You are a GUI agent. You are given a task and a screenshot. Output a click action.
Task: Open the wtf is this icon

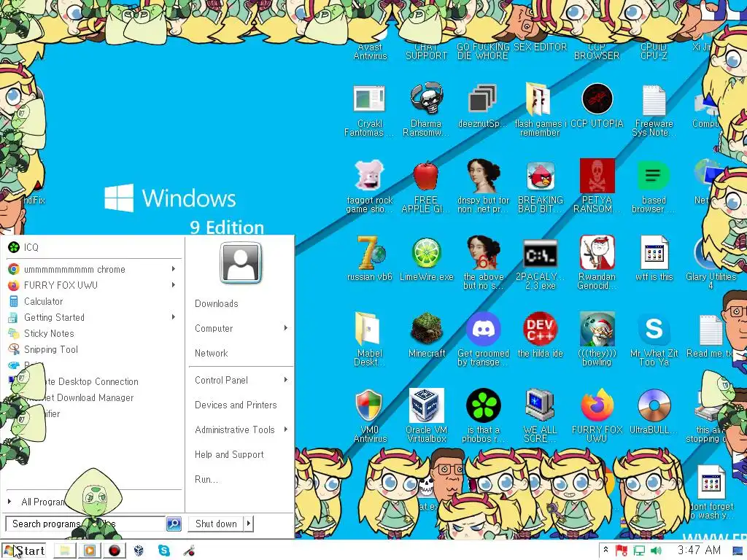pyautogui.click(x=654, y=253)
